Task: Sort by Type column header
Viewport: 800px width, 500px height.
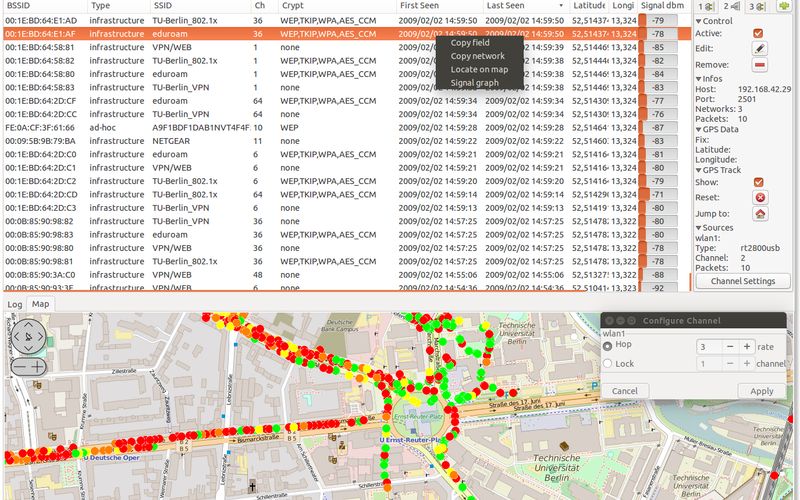Action: tap(118, 6)
